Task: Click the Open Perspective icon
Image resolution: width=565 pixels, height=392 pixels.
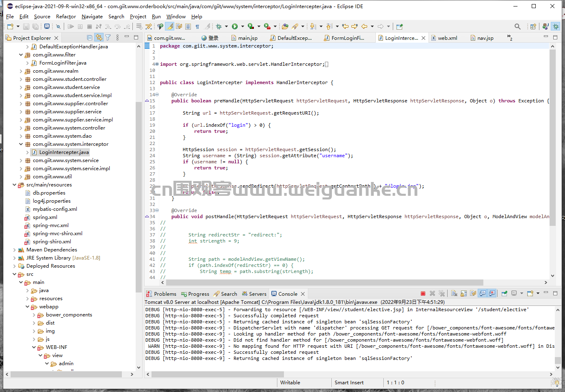Action: tap(533, 26)
